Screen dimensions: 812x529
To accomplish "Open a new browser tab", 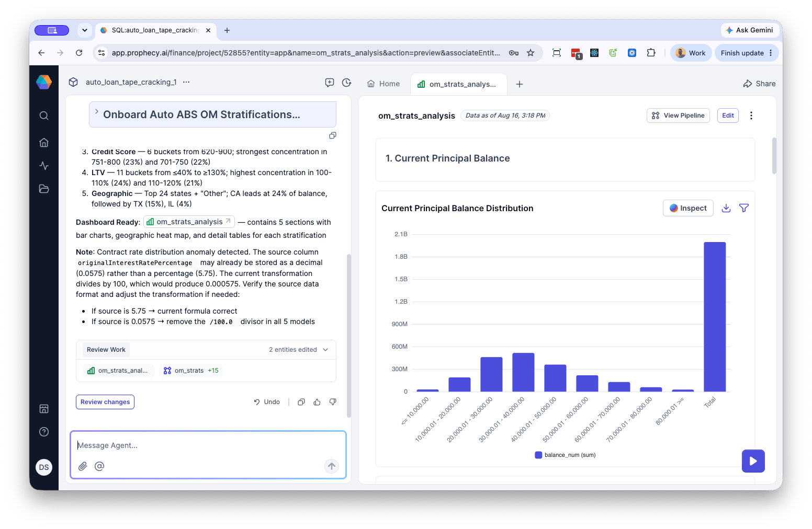I will pyautogui.click(x=227, y=30).
